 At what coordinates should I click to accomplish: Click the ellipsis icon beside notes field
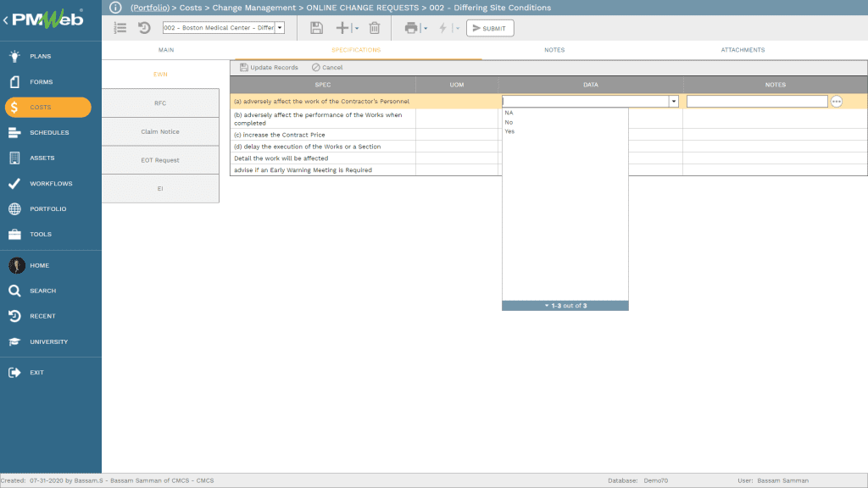[837, 102]
